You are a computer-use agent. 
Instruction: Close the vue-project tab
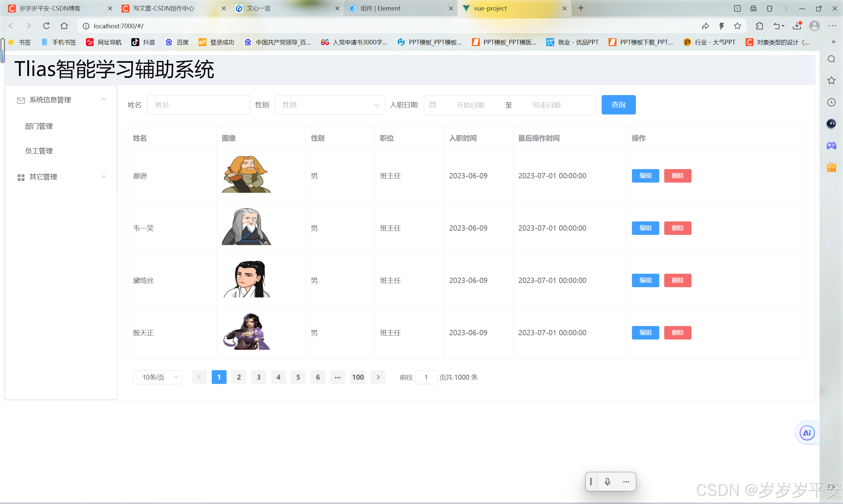[564, 8]
